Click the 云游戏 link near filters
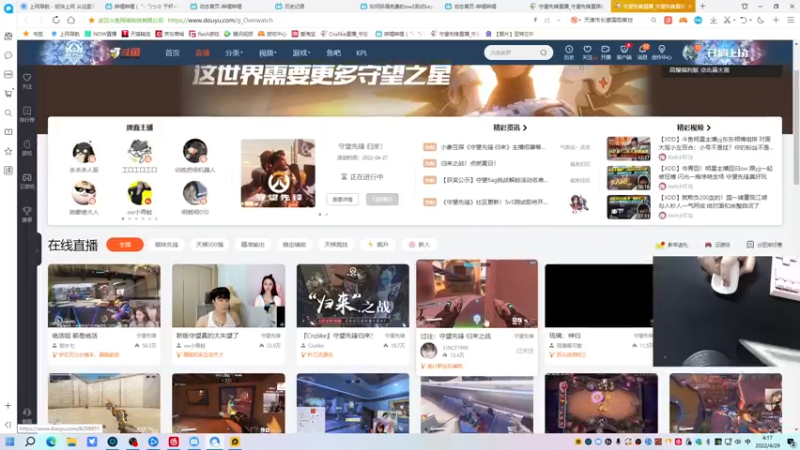 coord(717,245)
